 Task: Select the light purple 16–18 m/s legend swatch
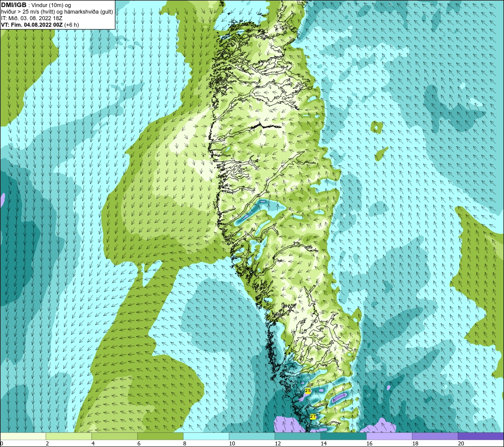pyautogui.click(x=389, y=436)
